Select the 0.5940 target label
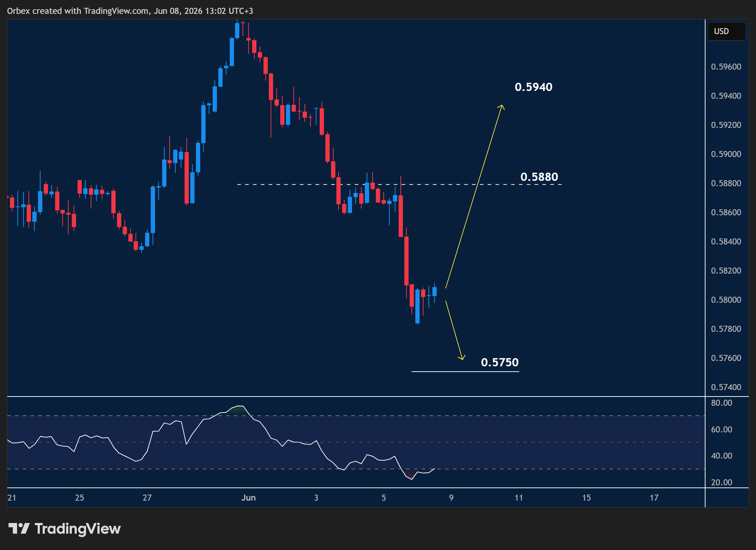Screen dimensions: 756x550 533,87
